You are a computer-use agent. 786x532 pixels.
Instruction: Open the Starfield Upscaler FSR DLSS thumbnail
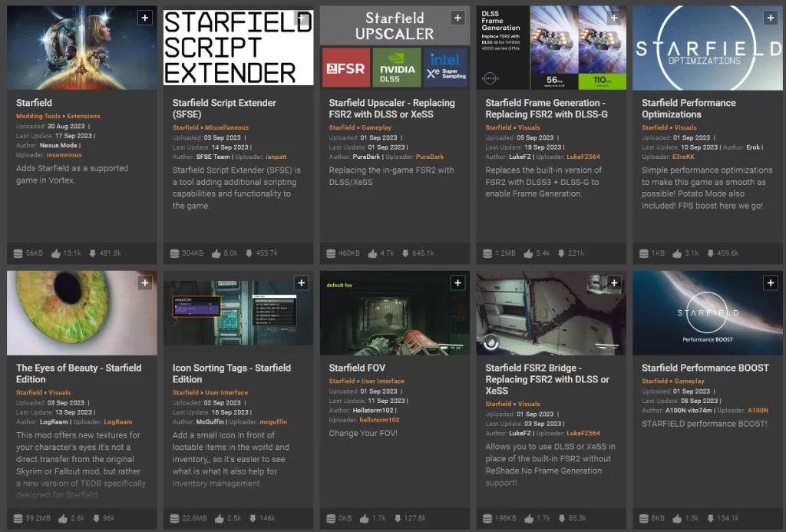point(395,48)
